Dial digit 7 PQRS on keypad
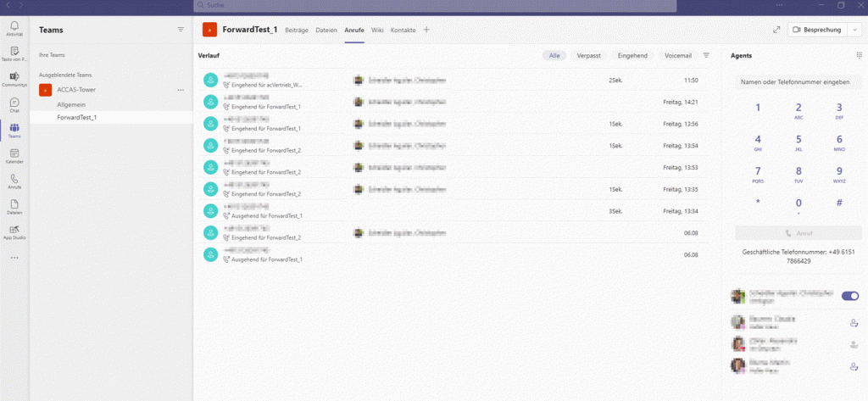The height and width of the screenshot is (401, 868). tap(758, 175)
